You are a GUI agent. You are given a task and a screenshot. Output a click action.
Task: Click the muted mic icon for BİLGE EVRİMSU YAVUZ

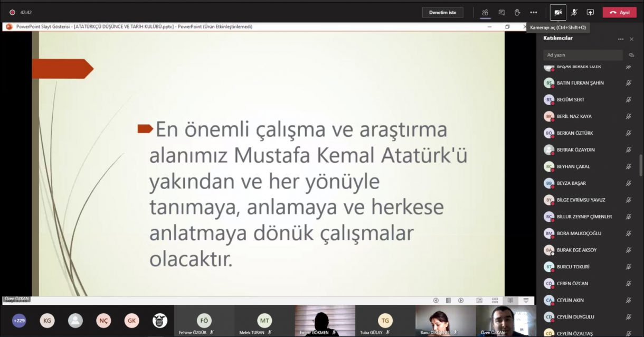(x=629, y=200)
